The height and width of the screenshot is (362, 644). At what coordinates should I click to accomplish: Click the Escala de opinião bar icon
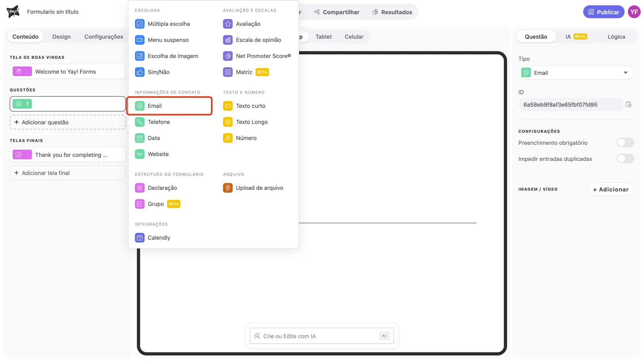[x=228, y=40]
